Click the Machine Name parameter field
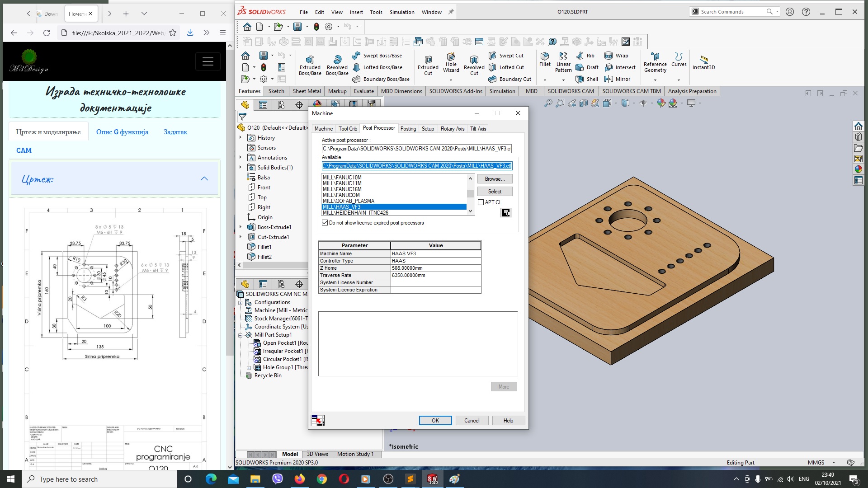The image size is (868, 488). click(x=355, y=253)
